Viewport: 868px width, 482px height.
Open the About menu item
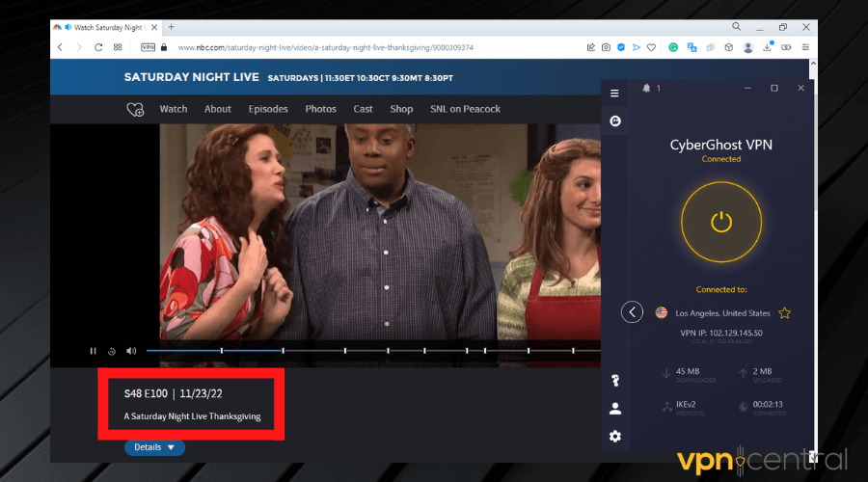pyautogui.click(x=218, y=109)
